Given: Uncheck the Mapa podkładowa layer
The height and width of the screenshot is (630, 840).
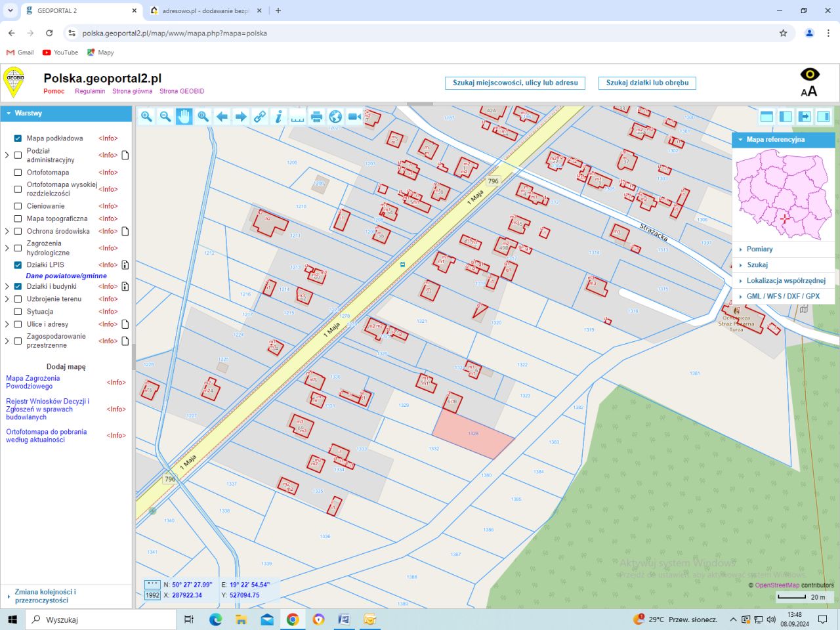Looking at the screenshot, I should [18, 138].
